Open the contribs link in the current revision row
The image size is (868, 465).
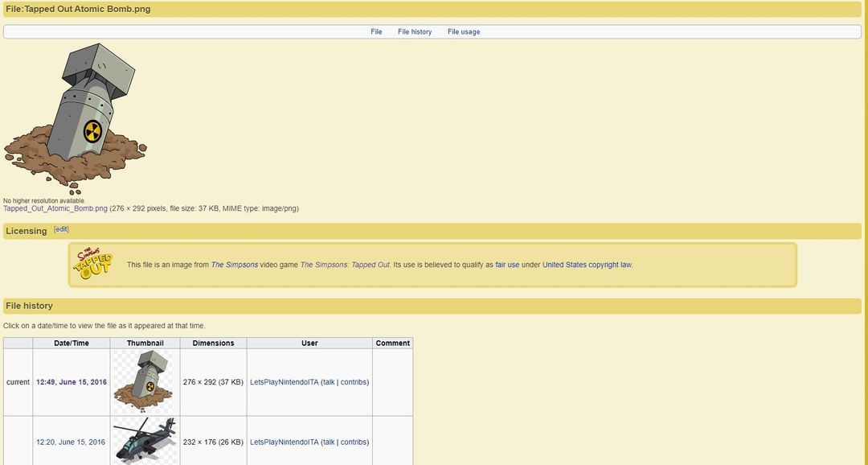[x=354, y=382]
